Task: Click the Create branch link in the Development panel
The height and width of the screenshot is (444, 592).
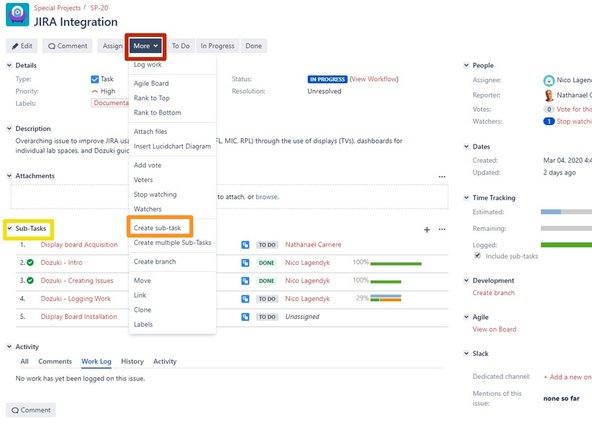Action: coord(493,293)
